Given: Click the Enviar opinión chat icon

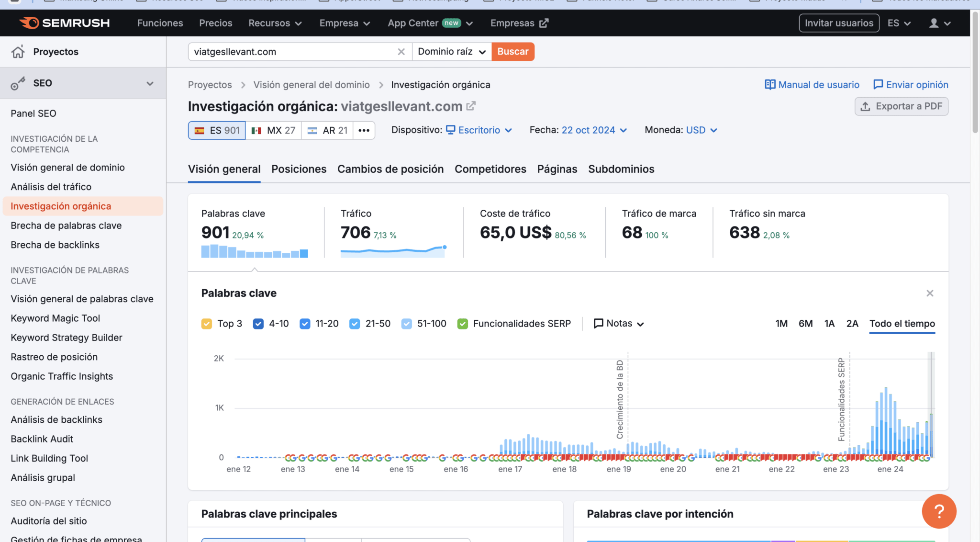Looking at the screenshot, I should coord(878,85).
